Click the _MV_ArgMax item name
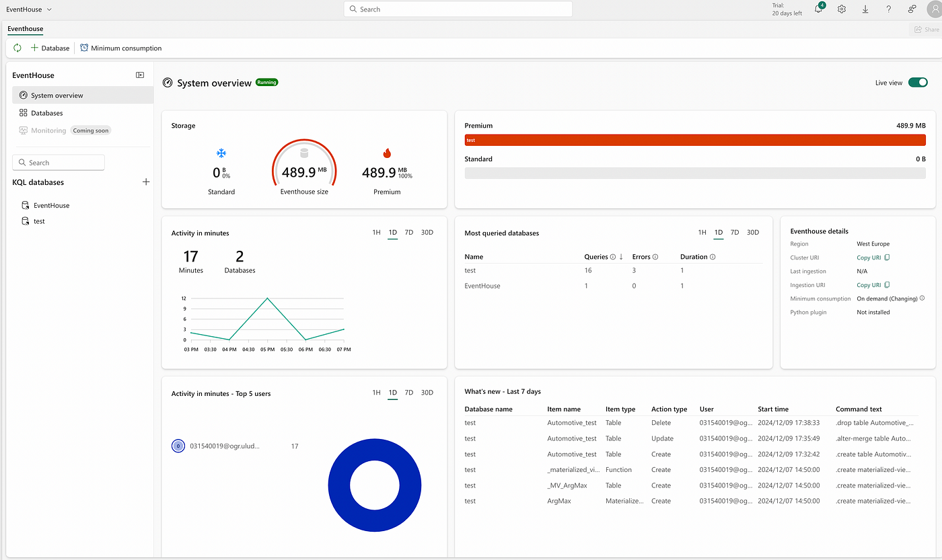 (567, 485)
